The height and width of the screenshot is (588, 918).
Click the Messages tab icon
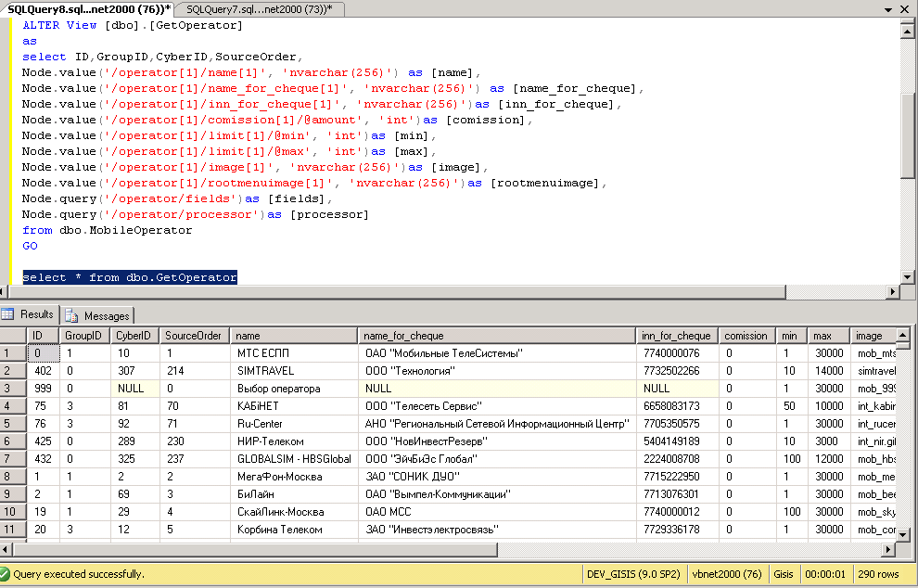tap(71, 316)
